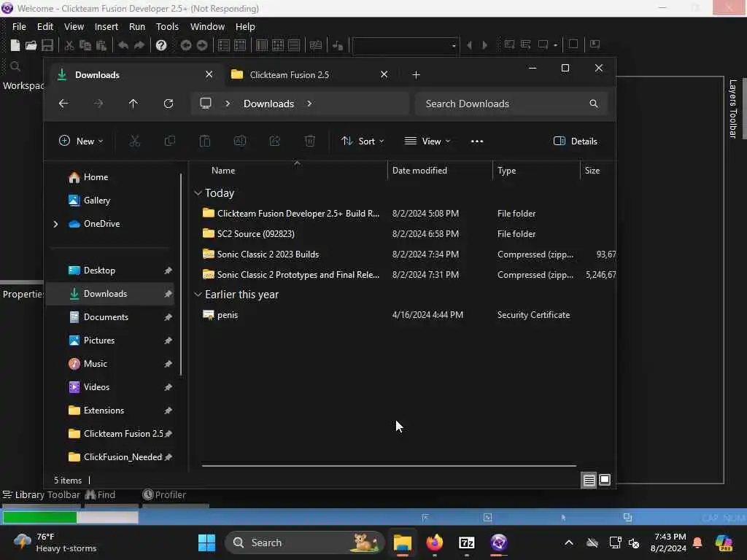Click the Rename icon in Explorer command bar

click(x=239, y=141)
